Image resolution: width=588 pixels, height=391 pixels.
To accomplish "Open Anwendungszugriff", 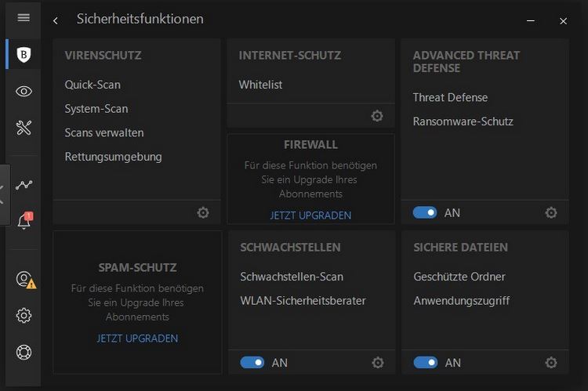I will click(x=462, y=301).
